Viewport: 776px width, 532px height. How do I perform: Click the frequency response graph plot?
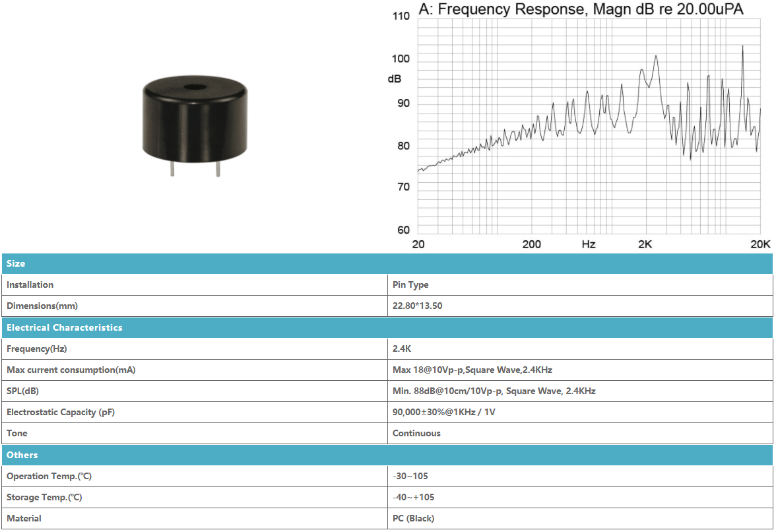click(589, 126)
